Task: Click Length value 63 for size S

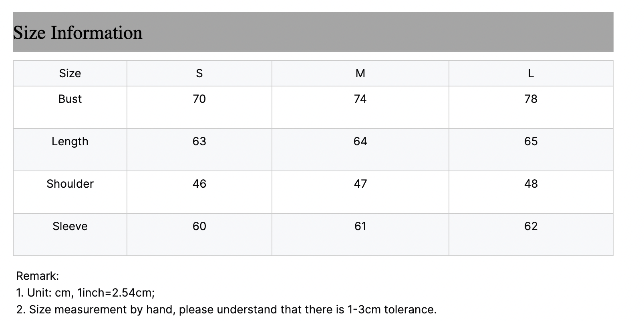Action: point(199,141)
